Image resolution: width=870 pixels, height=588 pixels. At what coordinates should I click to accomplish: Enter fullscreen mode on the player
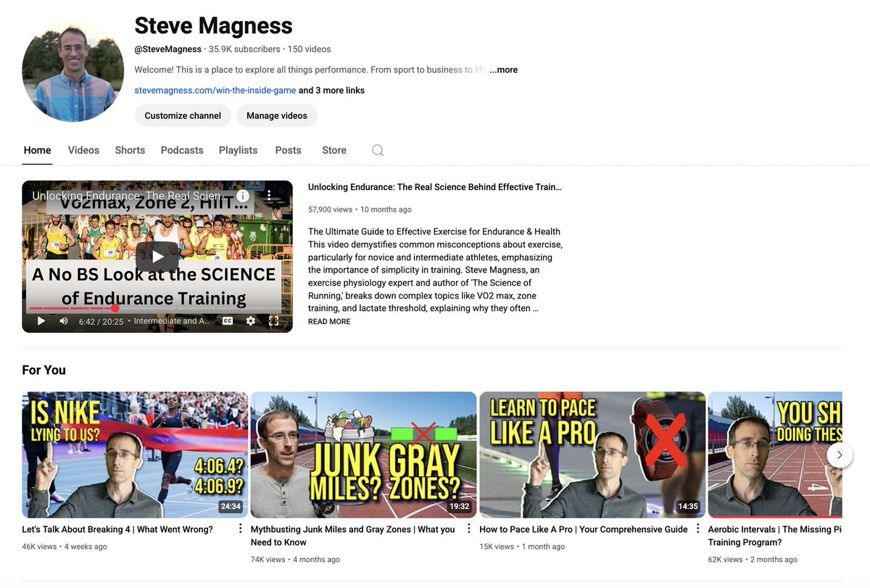(x=273, y=320)
